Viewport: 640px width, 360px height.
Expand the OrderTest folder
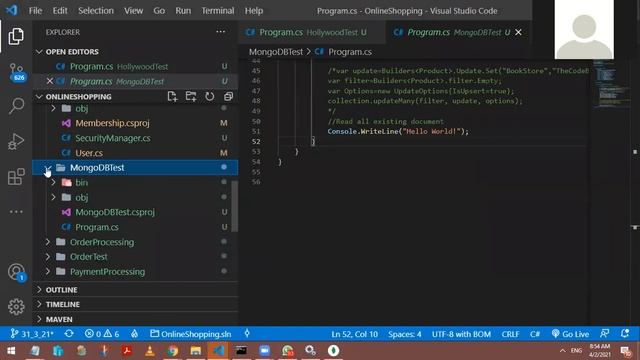coord(48,256)
